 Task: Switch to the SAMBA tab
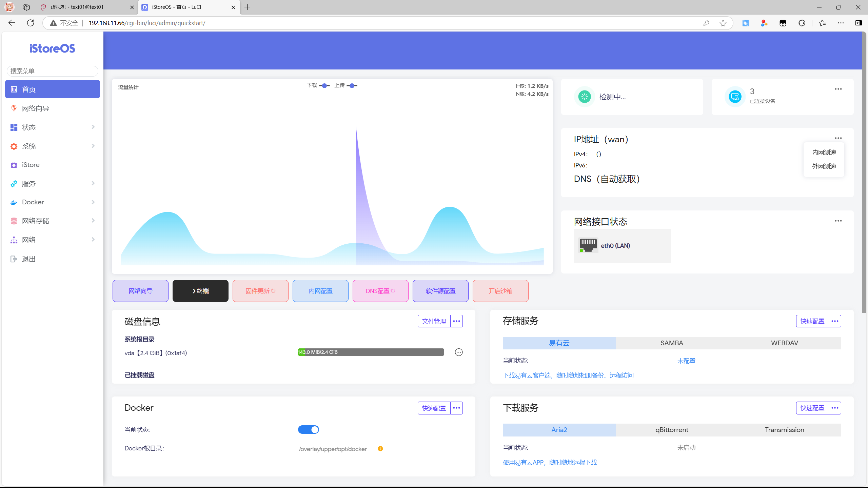tap(672, 343)
